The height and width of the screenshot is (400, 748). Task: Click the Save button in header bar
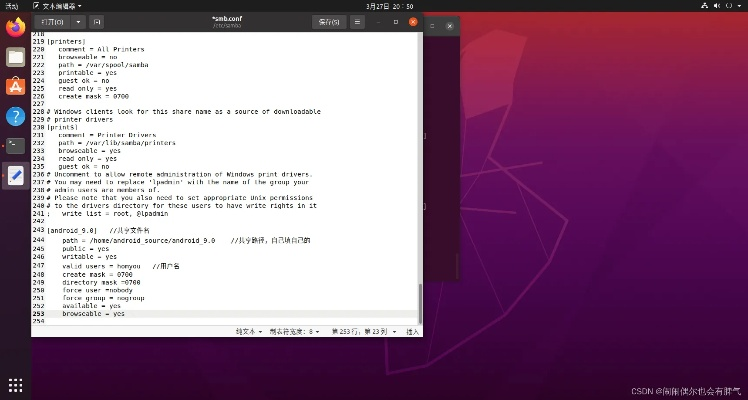[327, 21]
